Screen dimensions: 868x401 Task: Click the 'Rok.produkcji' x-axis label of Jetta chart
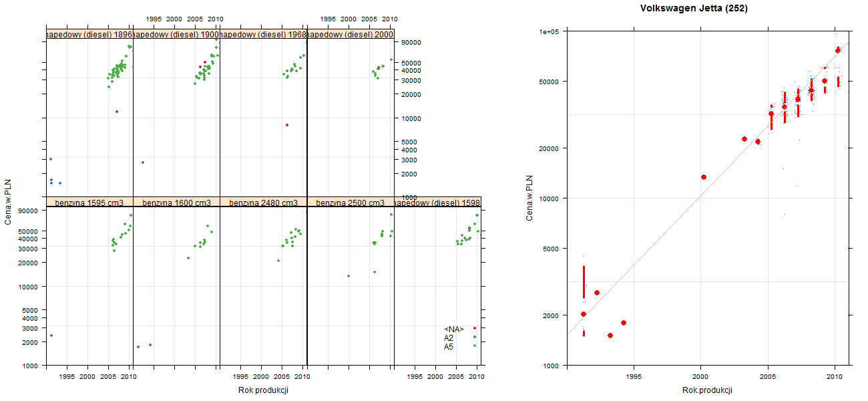pos(708,390)
